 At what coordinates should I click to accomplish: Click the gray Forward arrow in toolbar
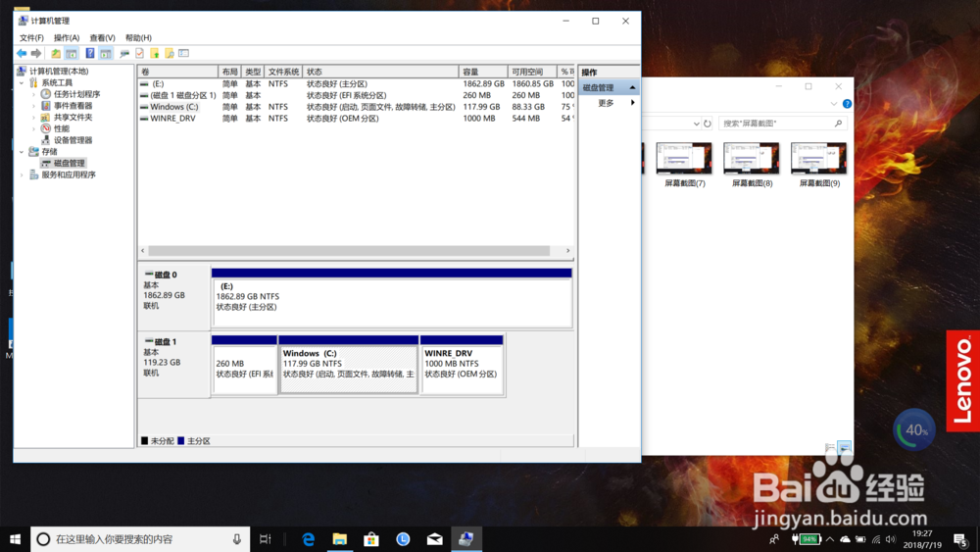pyautogui.click(x=36, y=54)
